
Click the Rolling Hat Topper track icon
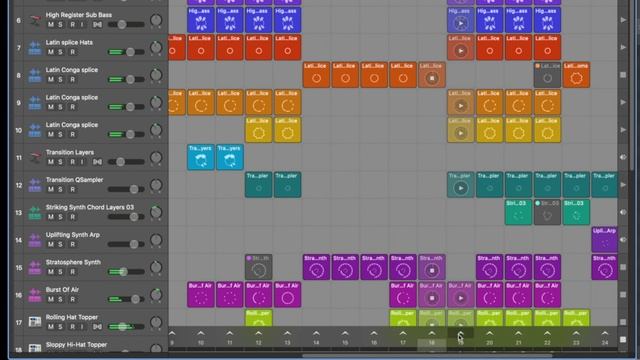(35, 322)
